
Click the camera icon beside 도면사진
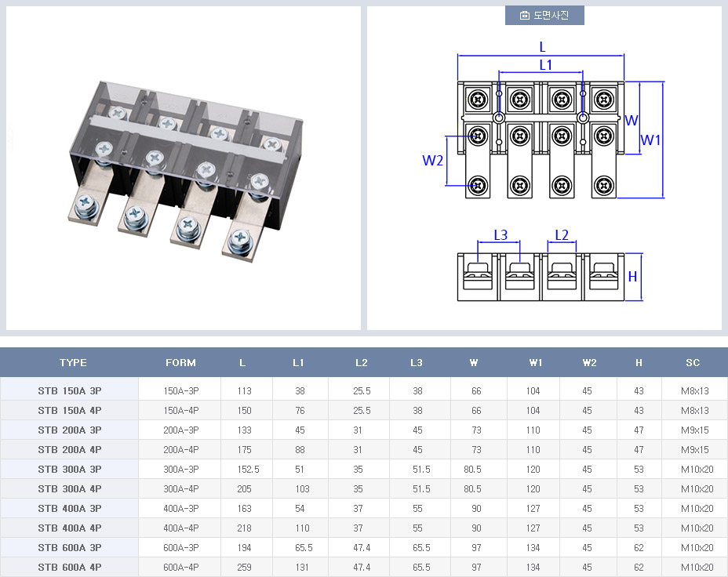point(525,16)
